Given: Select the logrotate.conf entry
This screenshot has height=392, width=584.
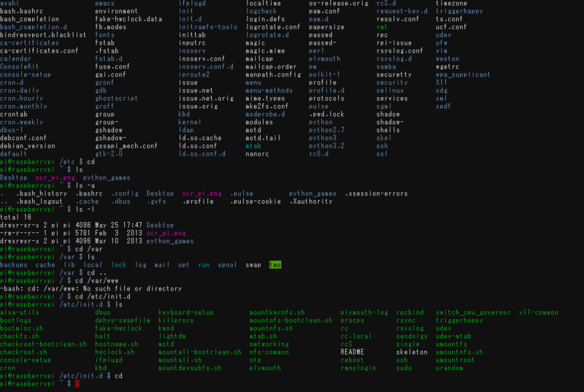Looking at the screenshot, I should click(x=273, y=27).
